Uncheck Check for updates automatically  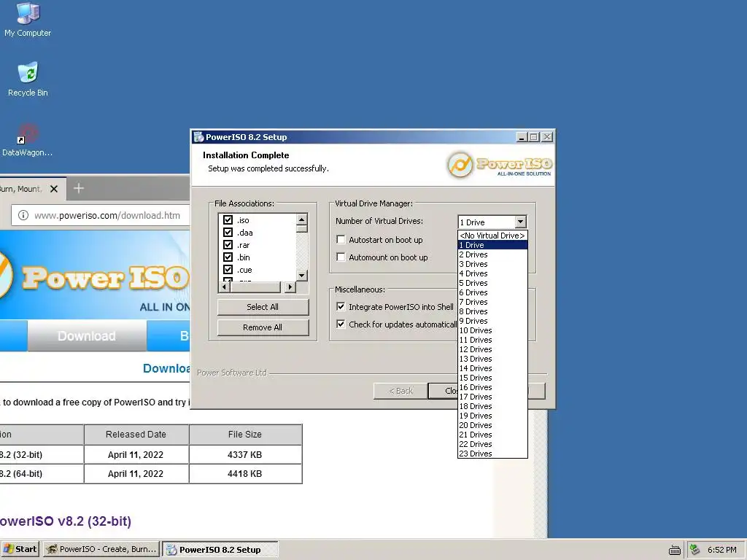pyautogui.click(x=341, y=324)
